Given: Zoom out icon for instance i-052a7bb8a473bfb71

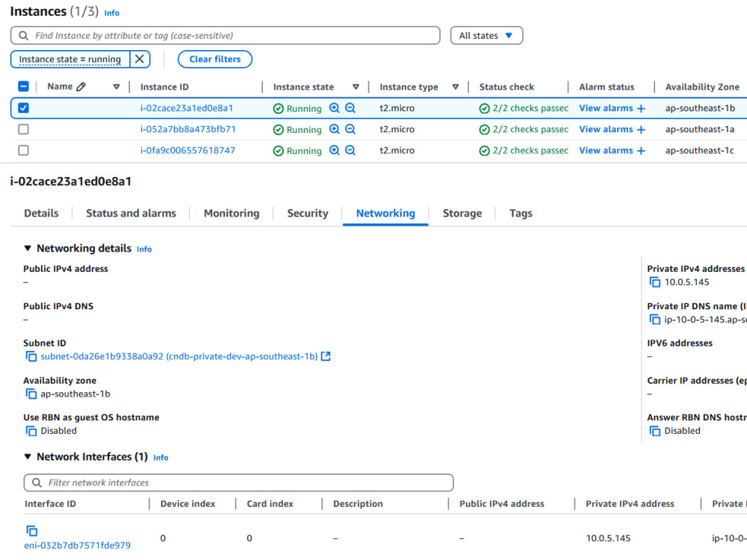Looking at the screenshot, I should [350, 129].
